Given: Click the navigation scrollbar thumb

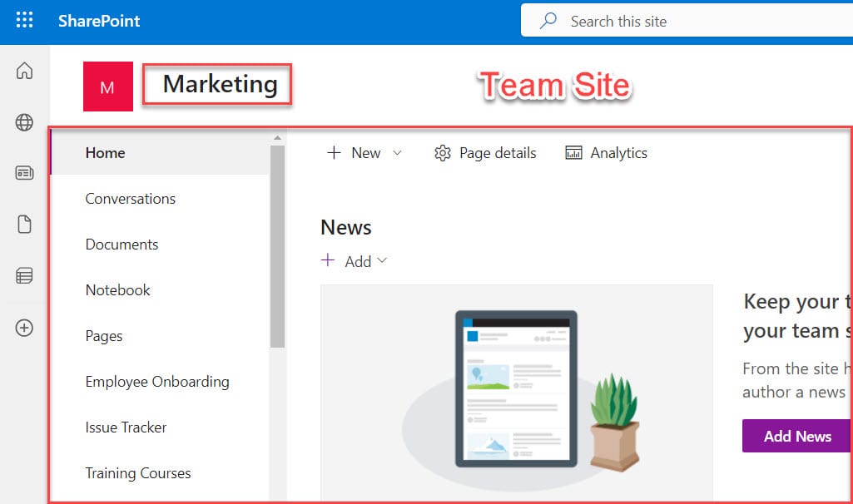Looking at the screenshot, I should pos(277,246).
